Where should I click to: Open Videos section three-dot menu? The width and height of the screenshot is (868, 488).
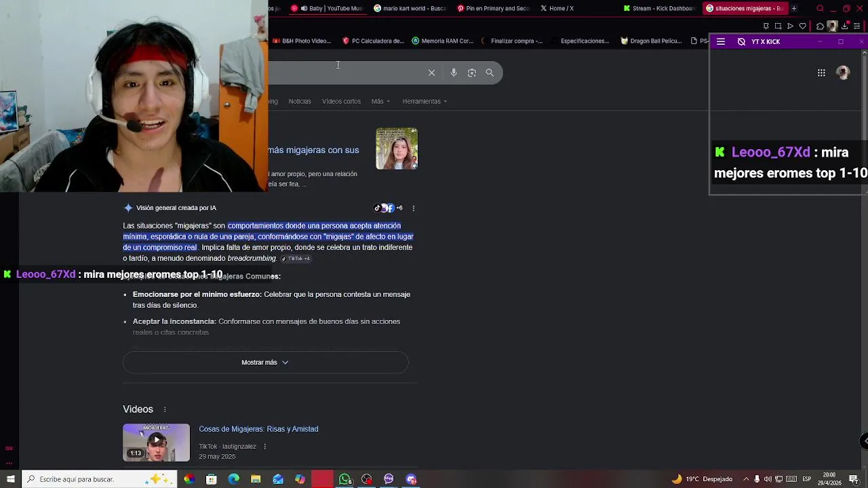pyautogui.click(x=165, y=409)
